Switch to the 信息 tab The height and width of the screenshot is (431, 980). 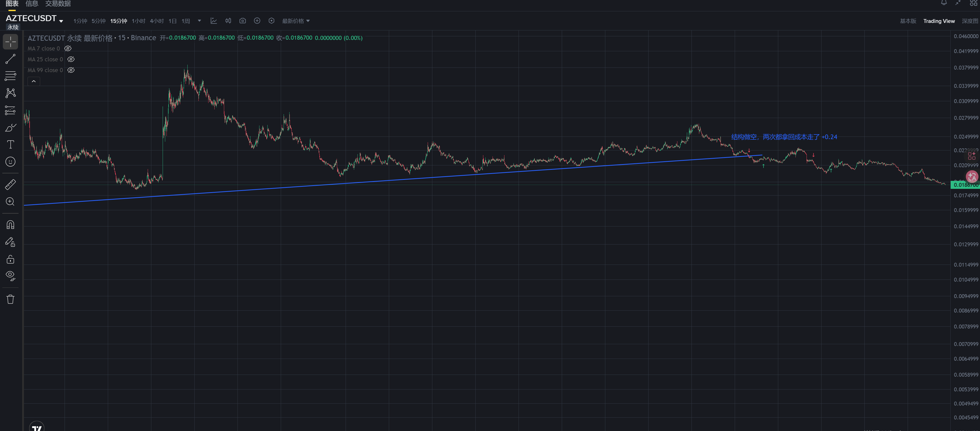pyautogui.click(x=32, y=4)
